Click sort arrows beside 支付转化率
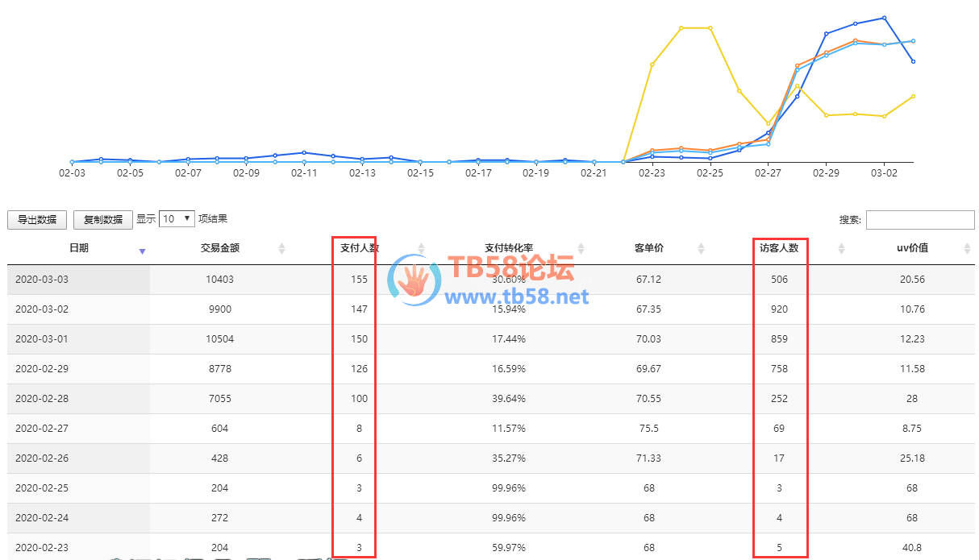Image resolution: width=979 pixels, height=560 pixels. pyautogui.click(x=581, y=249)
